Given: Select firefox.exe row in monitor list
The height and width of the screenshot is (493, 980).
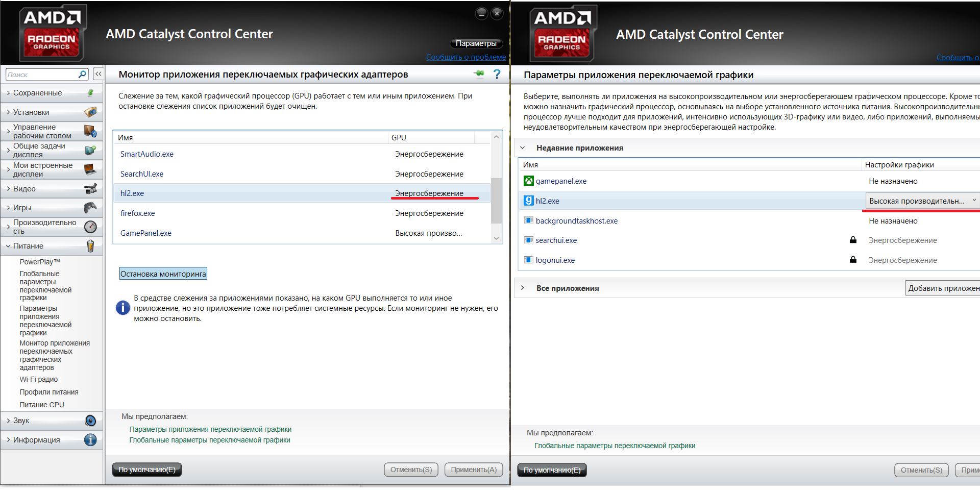Looking at the screenshot, I should pos(302,213).
